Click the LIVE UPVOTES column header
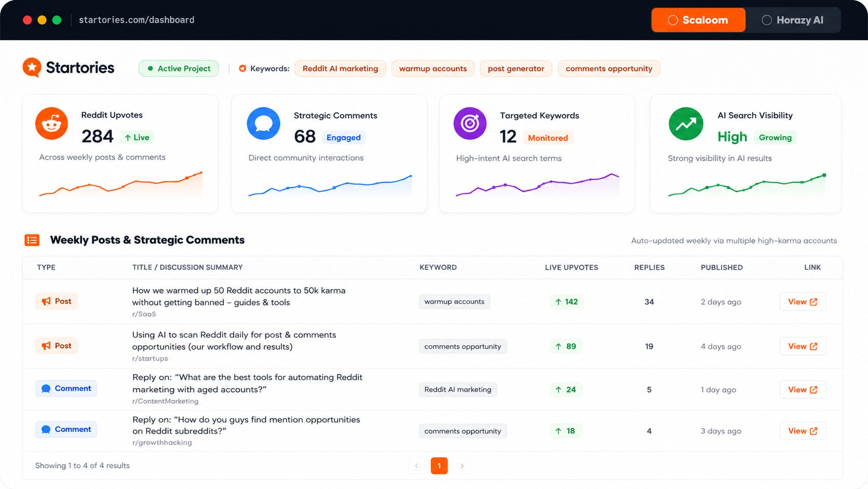 click(572, 267)
